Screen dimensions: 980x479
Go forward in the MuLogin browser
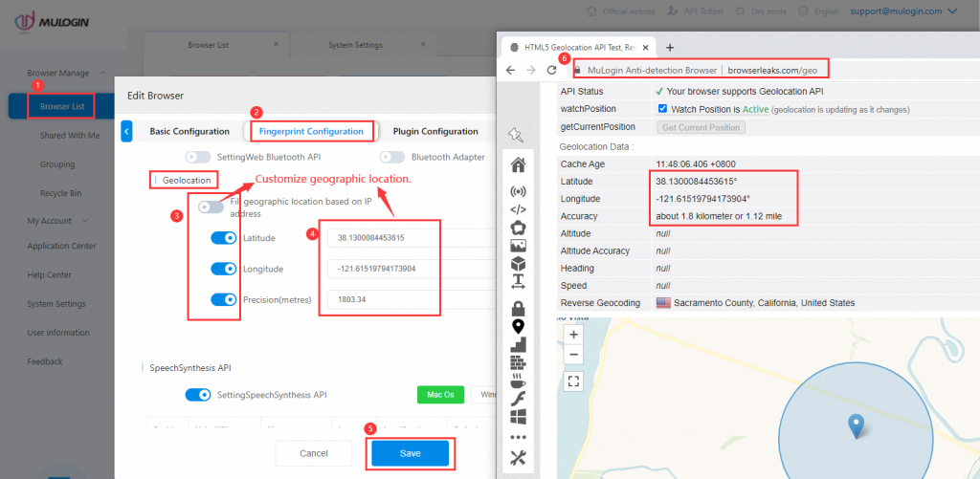pyautogui.click(x=530, y=70)
